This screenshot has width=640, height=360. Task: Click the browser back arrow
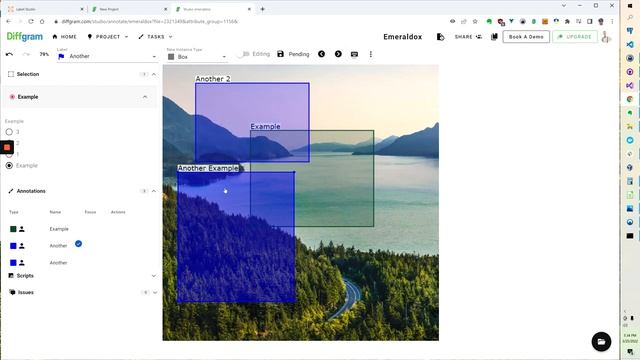pos(9,21)
